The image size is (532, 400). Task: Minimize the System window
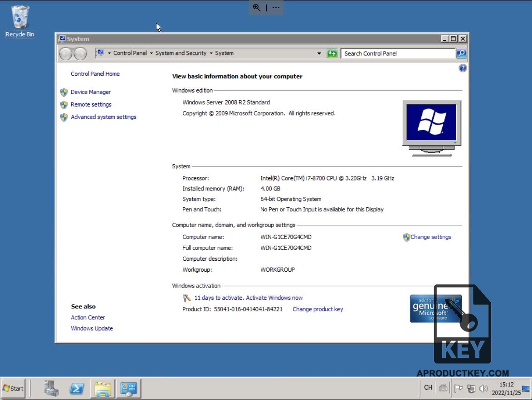pos(444,39)
